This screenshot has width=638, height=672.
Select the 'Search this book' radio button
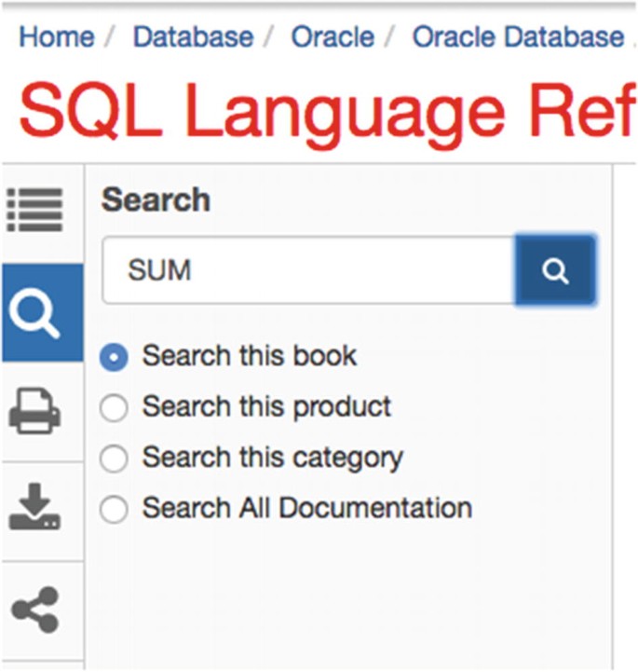(114, 357)
